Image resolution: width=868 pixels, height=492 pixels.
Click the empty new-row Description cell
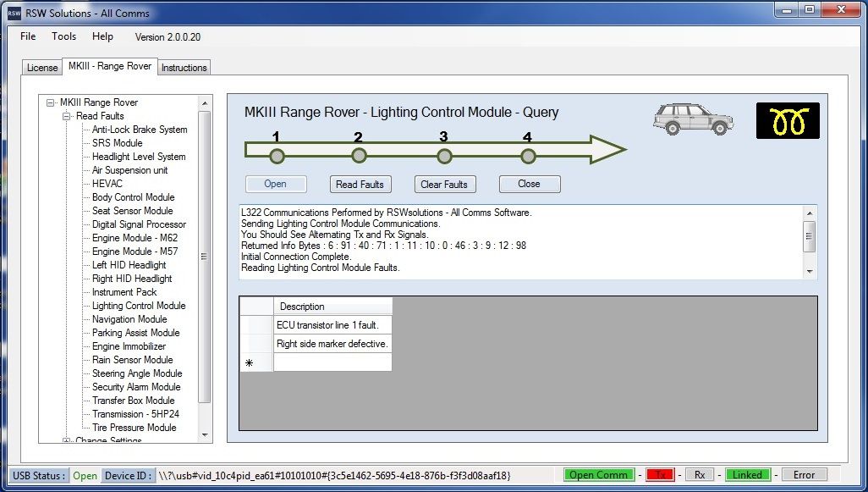click(332, 363)
